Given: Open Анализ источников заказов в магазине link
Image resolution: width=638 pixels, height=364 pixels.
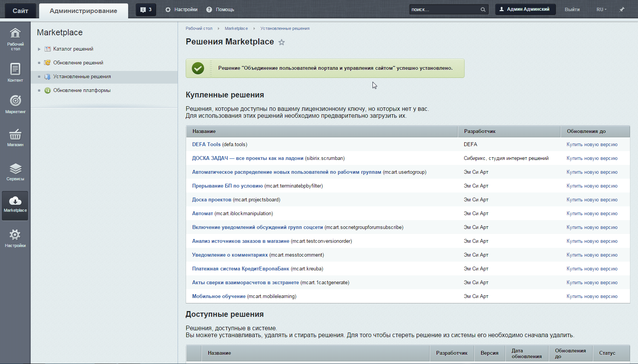Looking at the screenshot, I should pyautogui.click(x=241, y=241).
